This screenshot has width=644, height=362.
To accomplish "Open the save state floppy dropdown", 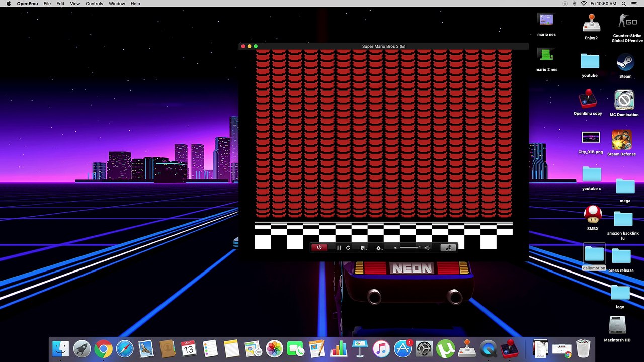I will 363,248.
